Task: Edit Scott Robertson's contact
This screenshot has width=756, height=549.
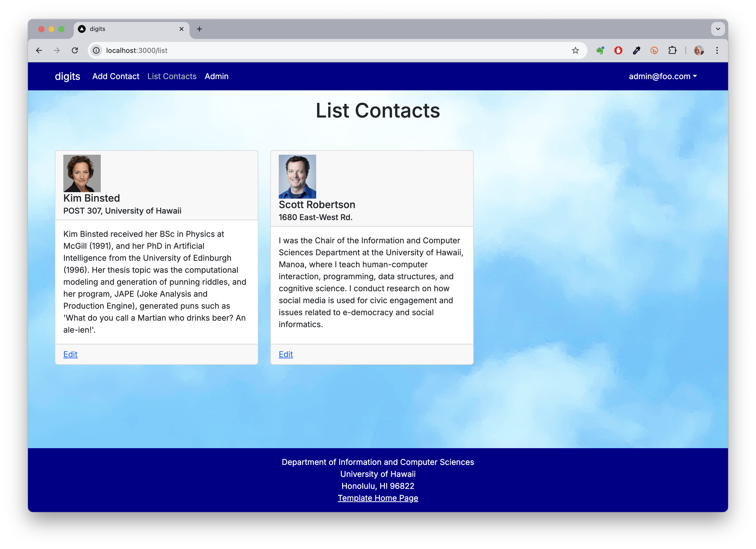Action: click(286, 354)
